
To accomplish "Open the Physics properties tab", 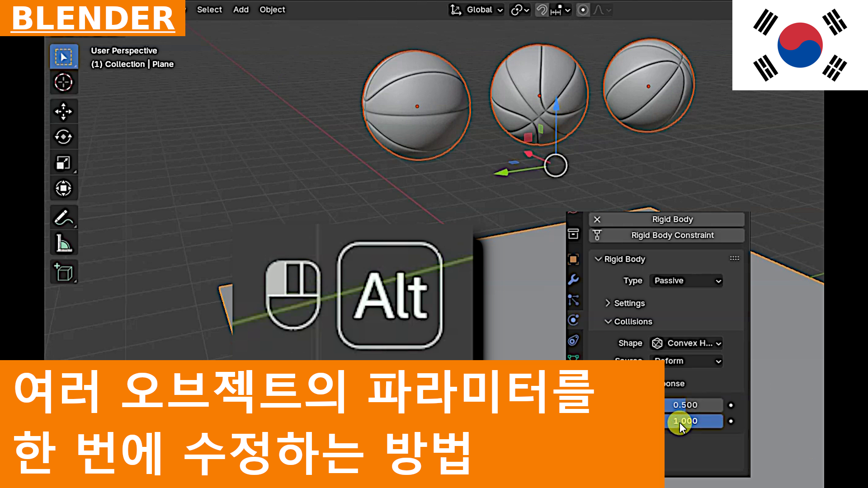I will [573, 320].
